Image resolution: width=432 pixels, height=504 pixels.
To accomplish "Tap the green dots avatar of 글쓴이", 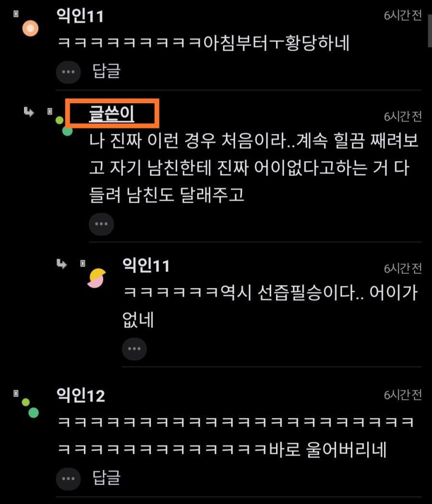I will (64, 126).
